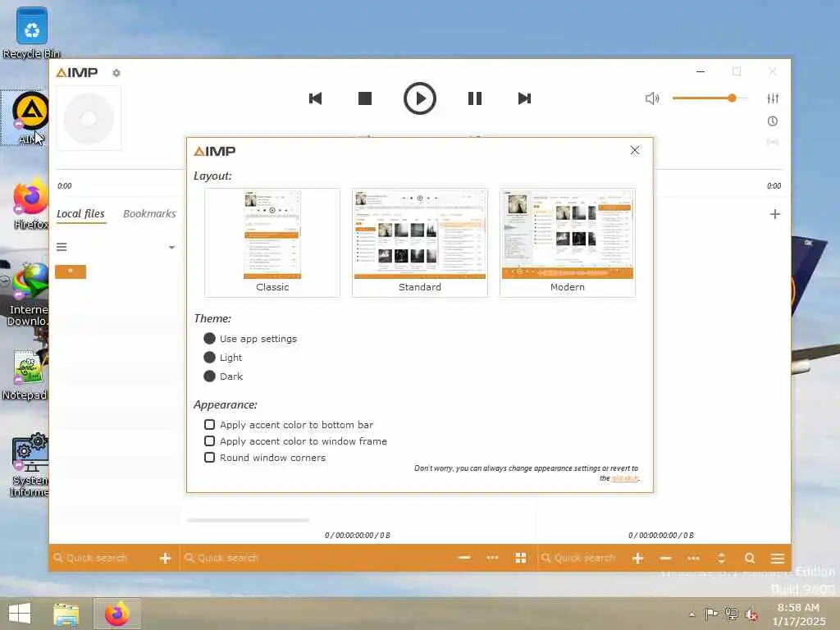Open the Recycle Bin desktop icon
This screenshot has height=630, width=840.
tap(31, 33)
